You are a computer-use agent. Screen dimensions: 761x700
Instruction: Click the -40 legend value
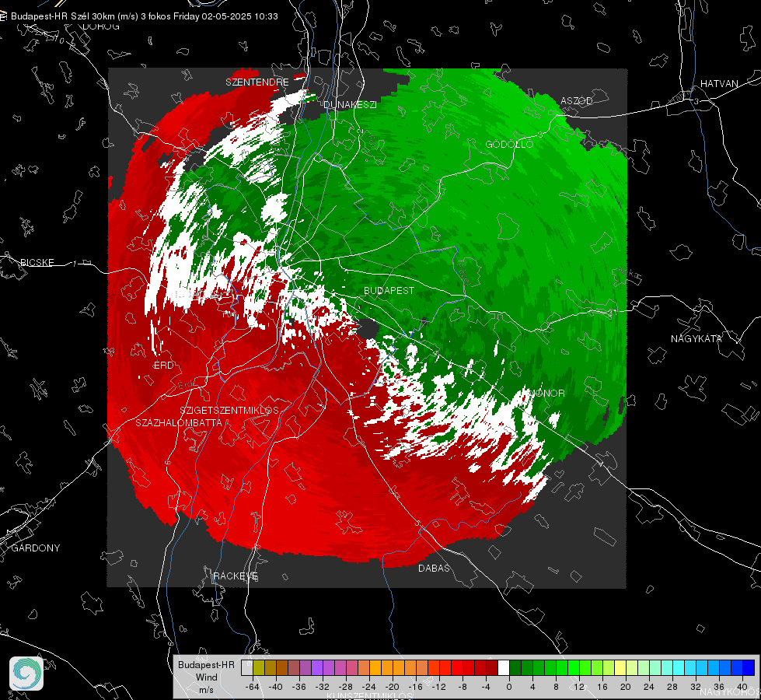click(x=275, y=687)
